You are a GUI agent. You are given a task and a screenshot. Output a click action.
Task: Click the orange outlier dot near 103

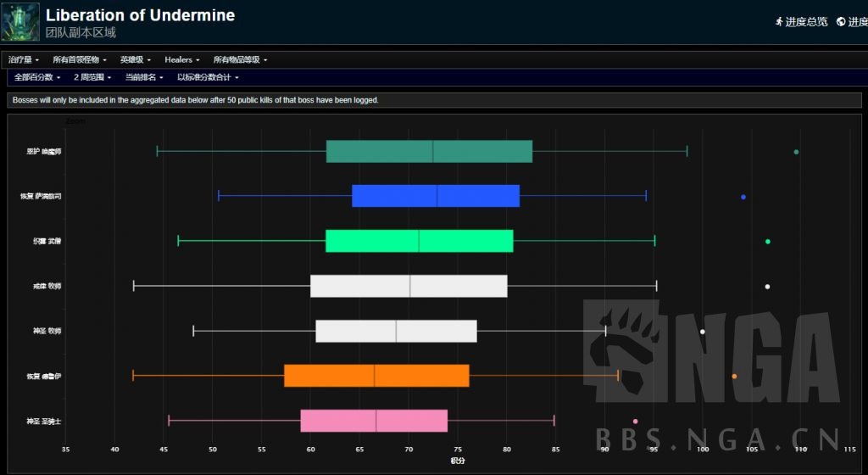tap(734, 376)
